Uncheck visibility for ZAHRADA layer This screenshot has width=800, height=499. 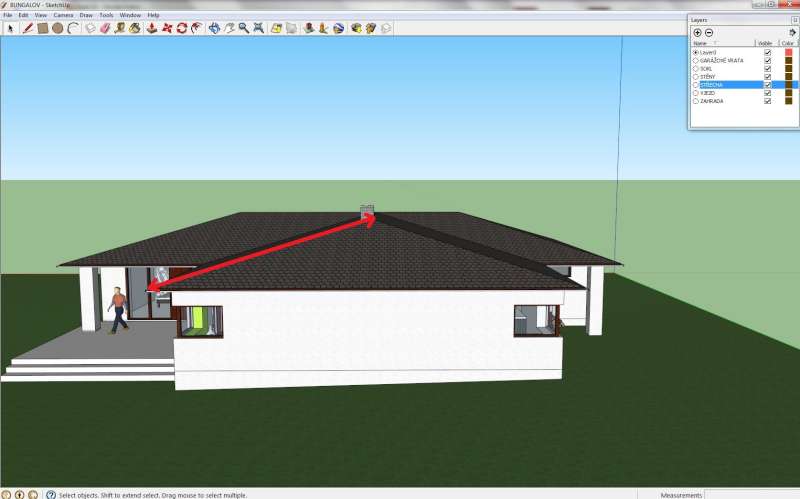tap(768, 101)
